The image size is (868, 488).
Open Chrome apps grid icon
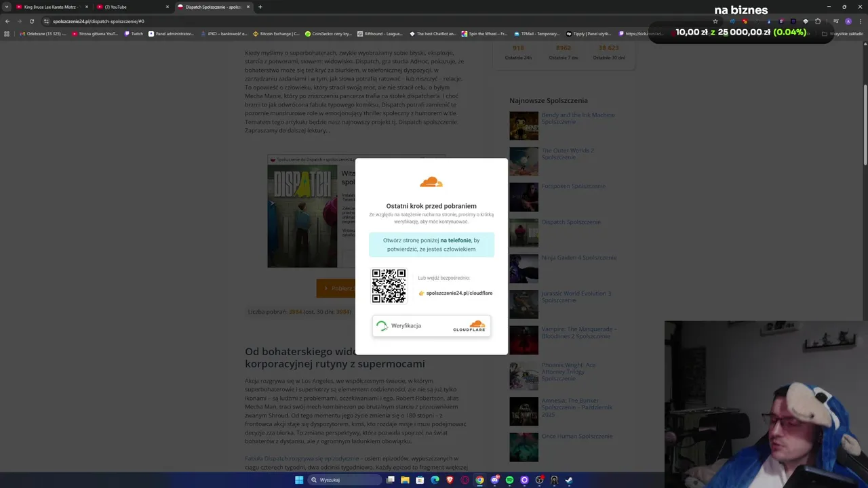(7, 33)
